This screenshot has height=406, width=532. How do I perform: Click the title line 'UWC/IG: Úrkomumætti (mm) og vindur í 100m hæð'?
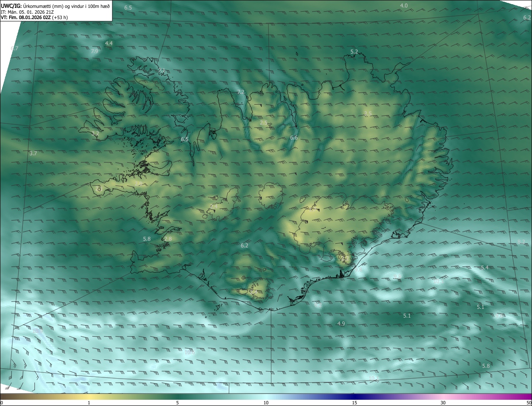55,5
